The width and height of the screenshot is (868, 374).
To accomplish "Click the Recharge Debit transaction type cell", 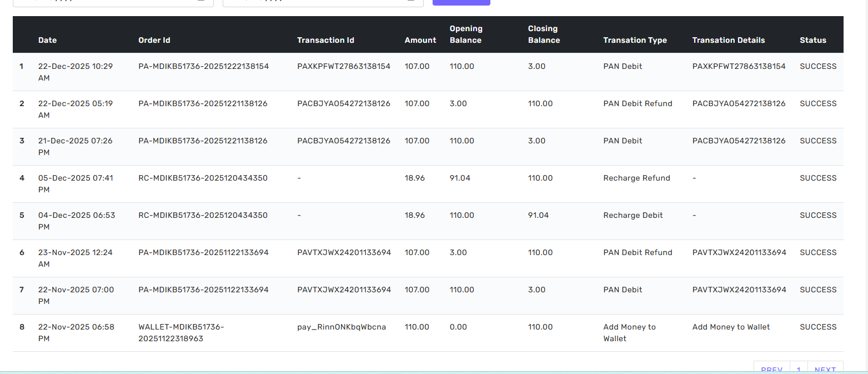I will coord(633,215).
